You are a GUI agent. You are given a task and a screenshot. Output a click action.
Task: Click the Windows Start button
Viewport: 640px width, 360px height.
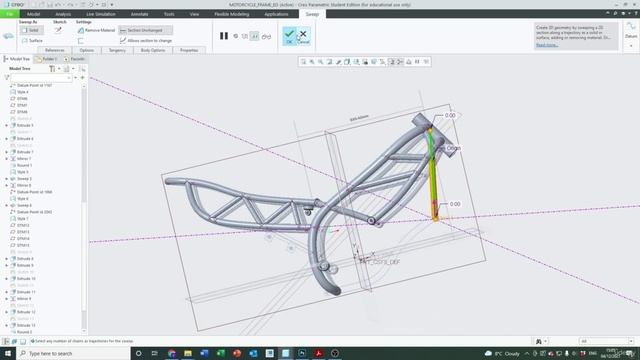click(8, 353)
